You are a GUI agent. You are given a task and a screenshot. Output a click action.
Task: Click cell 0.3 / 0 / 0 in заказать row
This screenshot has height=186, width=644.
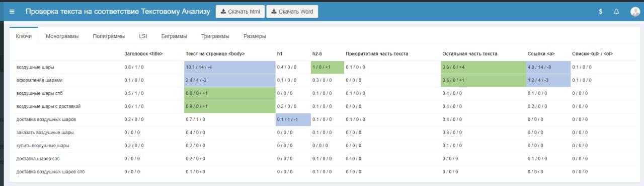pyautogui.click(x=452, y=133)
